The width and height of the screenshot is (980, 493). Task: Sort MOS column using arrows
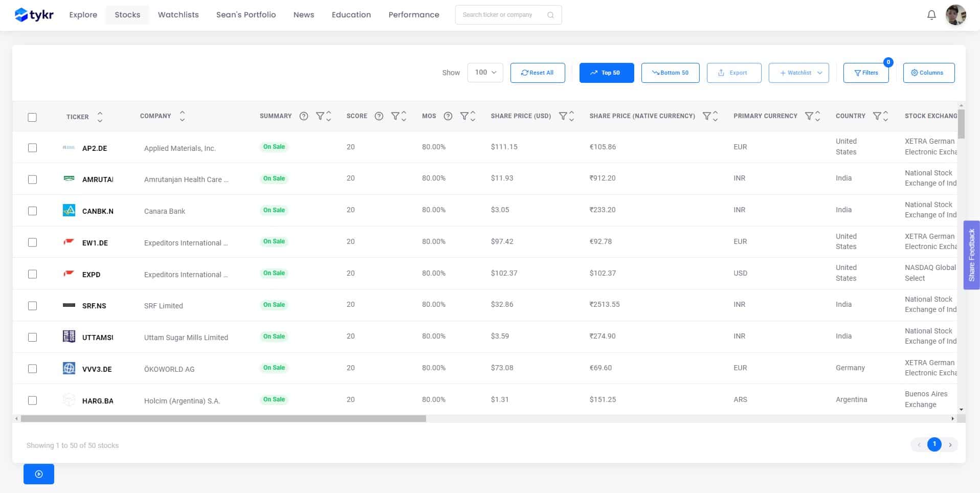[473, 116]
